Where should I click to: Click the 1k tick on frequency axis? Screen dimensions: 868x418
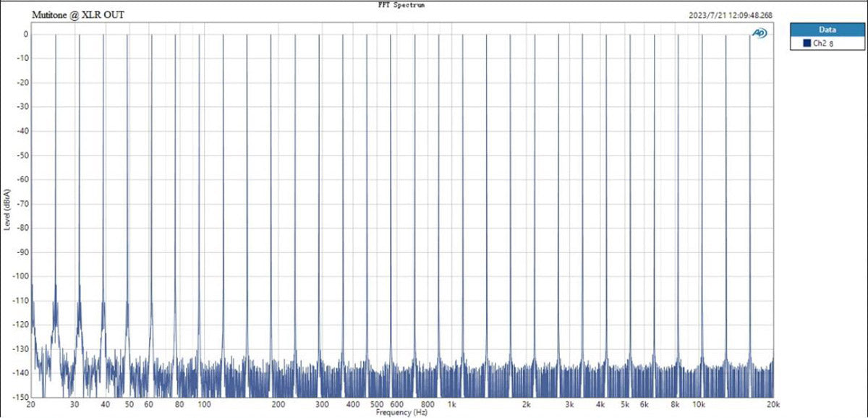coord(452,404)
